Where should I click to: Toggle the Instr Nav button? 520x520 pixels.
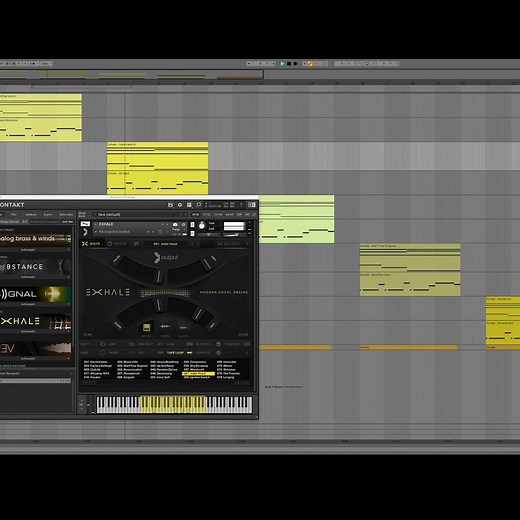[67, 222]
